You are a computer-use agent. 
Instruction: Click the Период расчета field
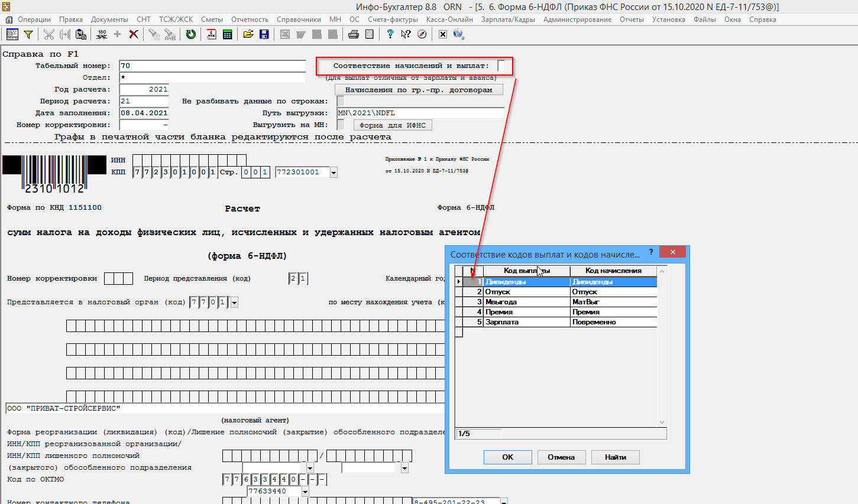(x=144, y=101)
